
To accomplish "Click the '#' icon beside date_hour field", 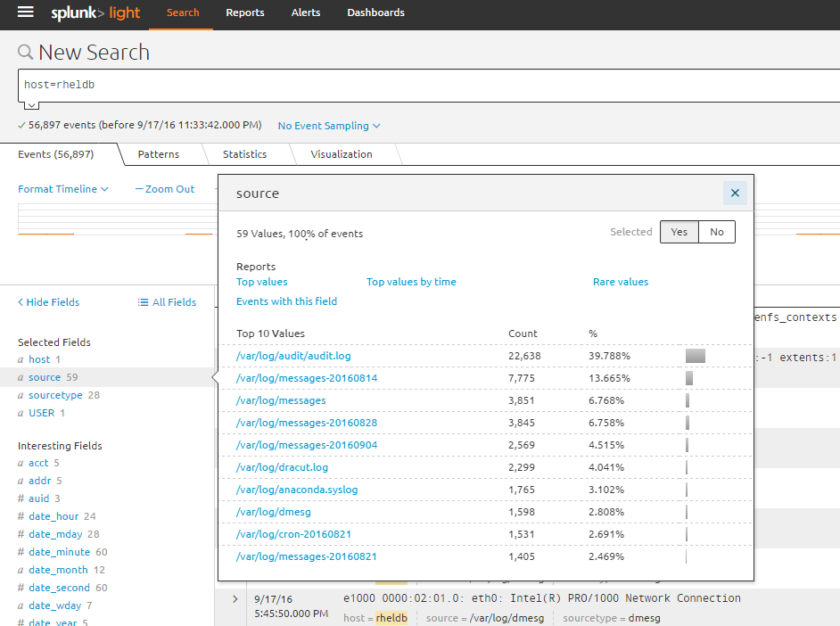I will coord(21,515).
